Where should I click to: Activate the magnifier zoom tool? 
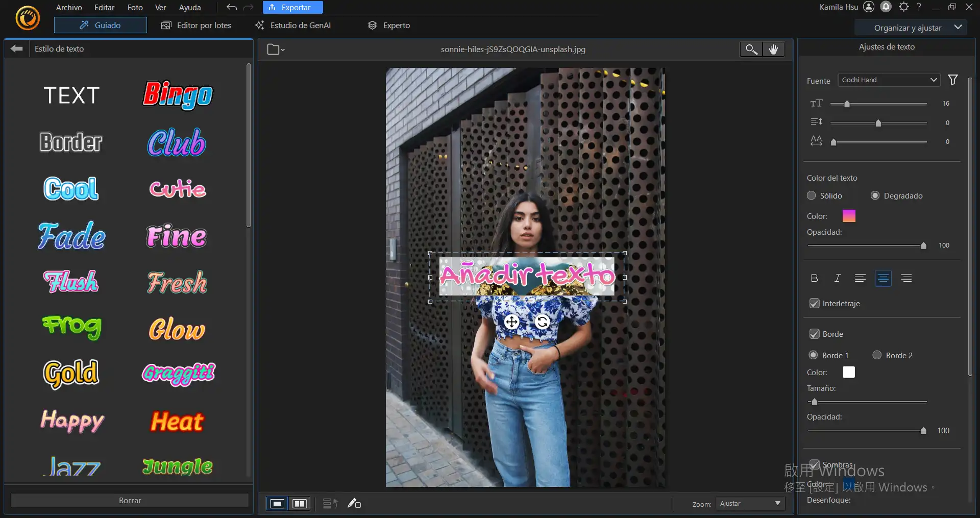[751, 50]
